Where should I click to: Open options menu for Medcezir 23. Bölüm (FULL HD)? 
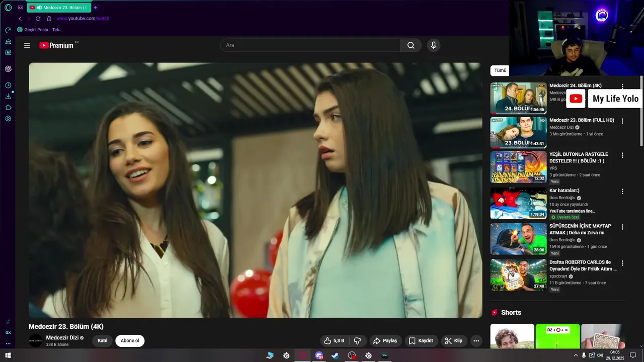[x=622, y=121]
